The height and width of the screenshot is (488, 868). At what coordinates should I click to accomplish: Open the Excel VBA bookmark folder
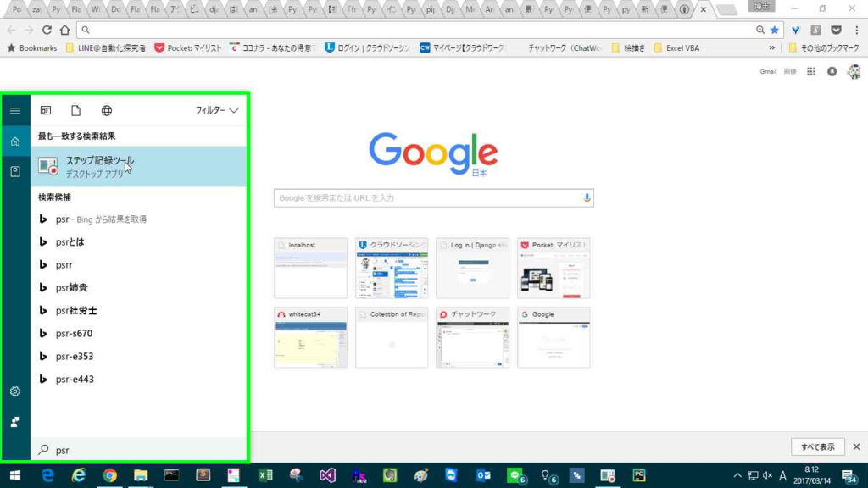coord(676,48)
